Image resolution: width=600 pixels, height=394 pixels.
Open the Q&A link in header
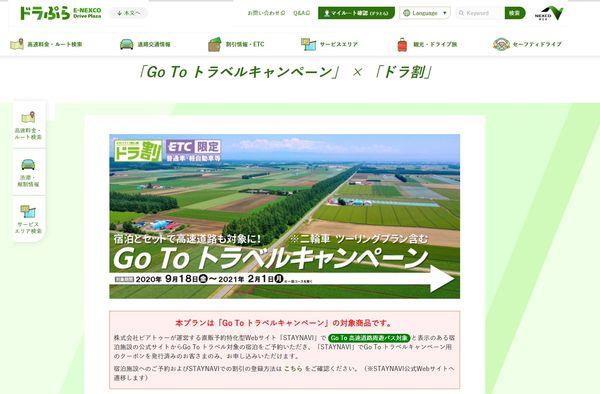point(302,13)
